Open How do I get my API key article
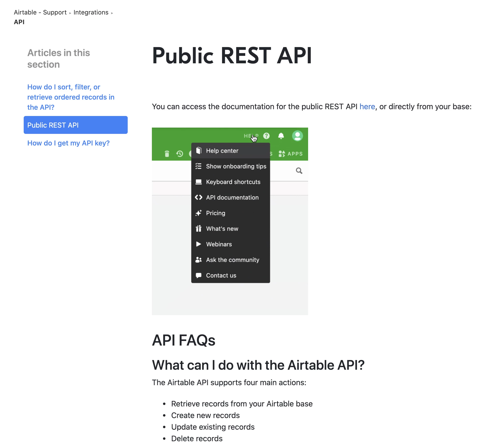489x448 pixels. (68, 143)
